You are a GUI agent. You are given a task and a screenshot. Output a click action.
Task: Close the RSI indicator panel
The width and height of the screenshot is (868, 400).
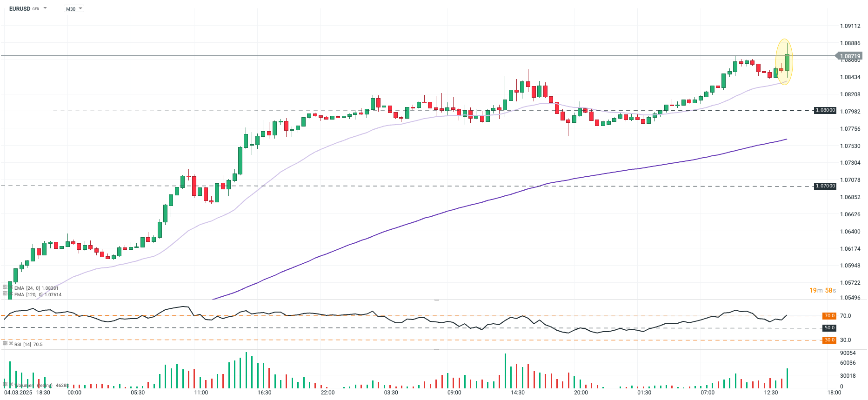[x=11, y=343]
